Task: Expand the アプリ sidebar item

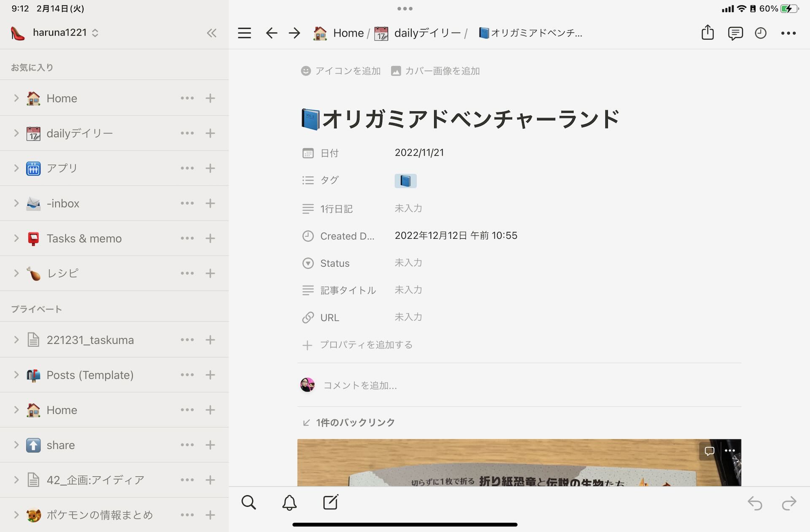Action: [x=16, y=168]
